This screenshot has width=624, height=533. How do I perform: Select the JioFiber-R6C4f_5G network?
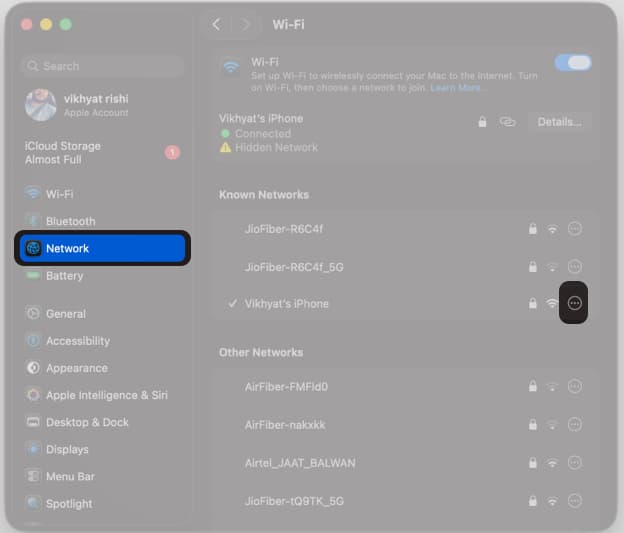point(403,267)
